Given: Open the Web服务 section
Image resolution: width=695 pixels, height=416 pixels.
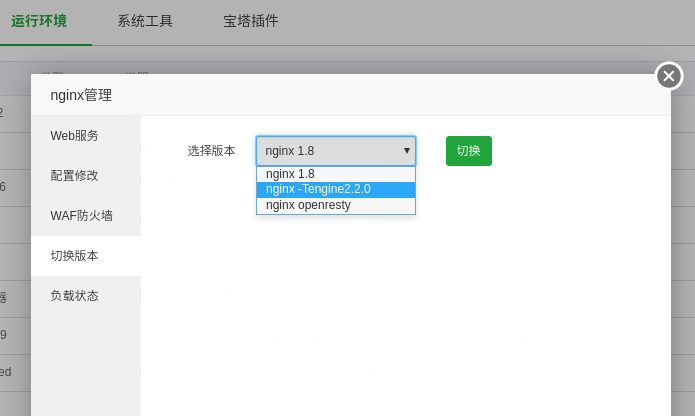Looking at the screenshot, I should pos(86,136).
